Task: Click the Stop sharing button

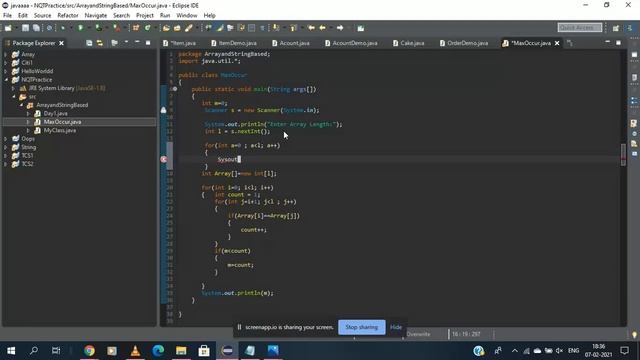Action: [362, 327]
